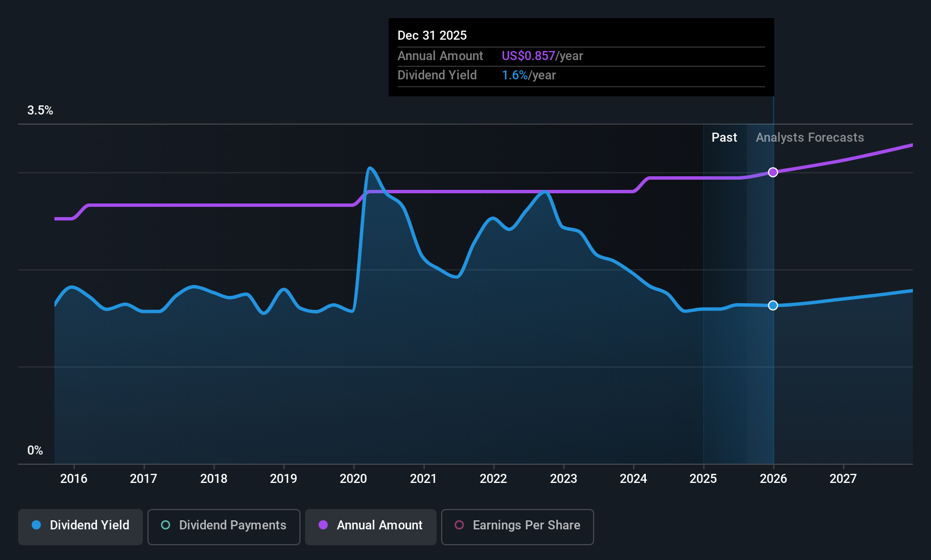This screenshot has width=931, height=560.
Task: Click the 2022 x-axis label
Action: pos(493,479)
